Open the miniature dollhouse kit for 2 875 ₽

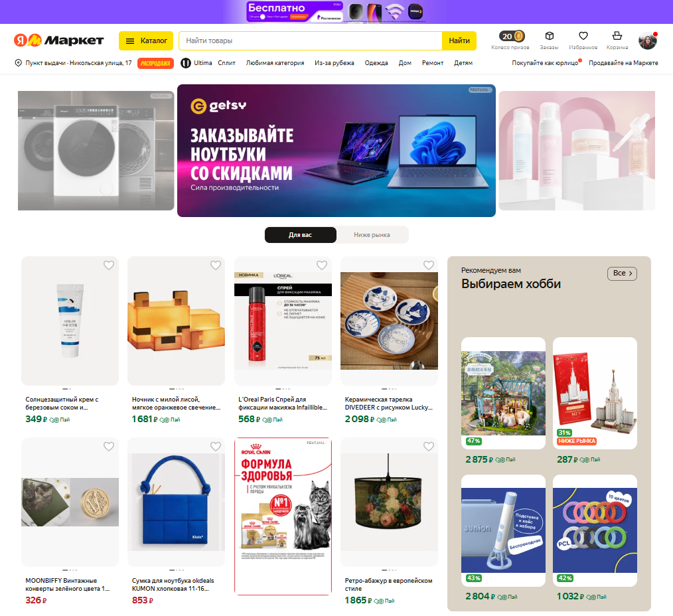pyautogui.click(x=504, y=393)
